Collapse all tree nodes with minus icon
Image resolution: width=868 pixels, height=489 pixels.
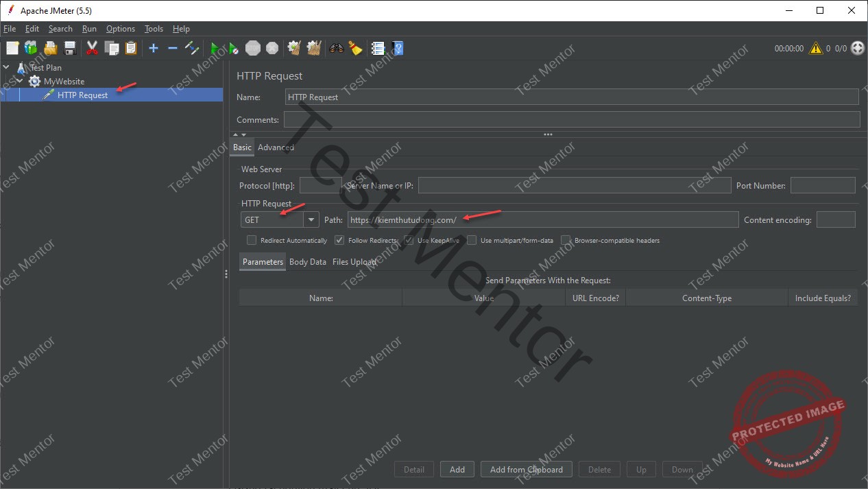tap(173, 48)
